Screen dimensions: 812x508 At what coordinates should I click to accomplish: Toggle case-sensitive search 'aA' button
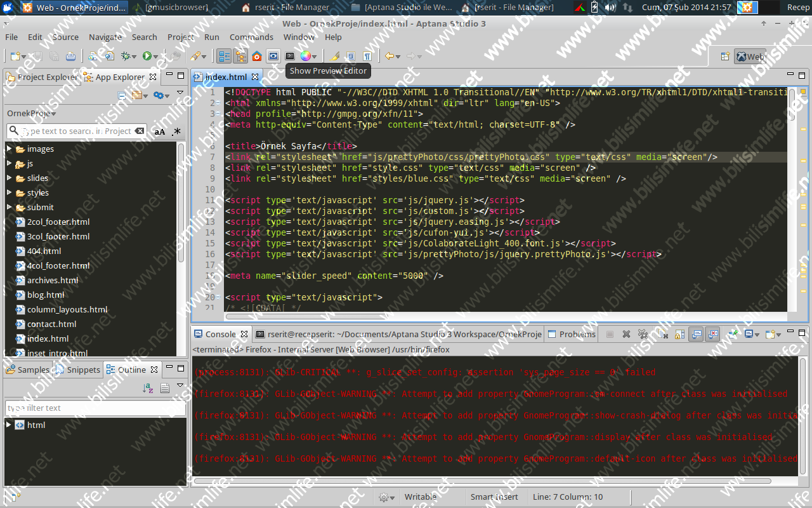click(x=160, y=131)
